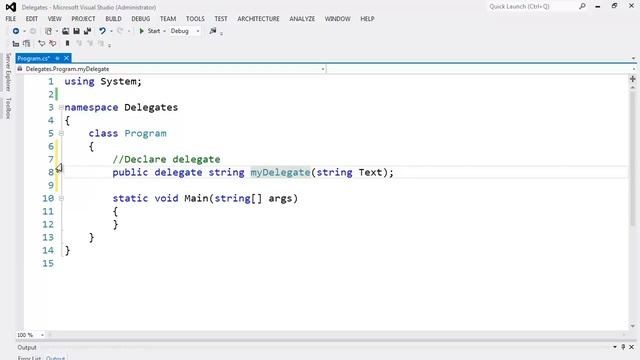Click the myDelegate identifier in line 8

click(x=280, y=173)
